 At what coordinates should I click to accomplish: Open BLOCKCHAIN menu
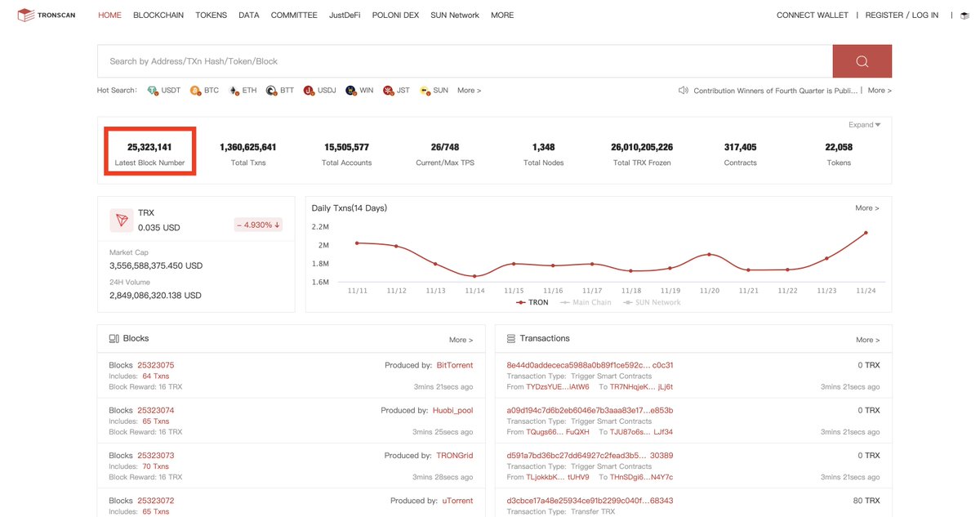point(158,15)
